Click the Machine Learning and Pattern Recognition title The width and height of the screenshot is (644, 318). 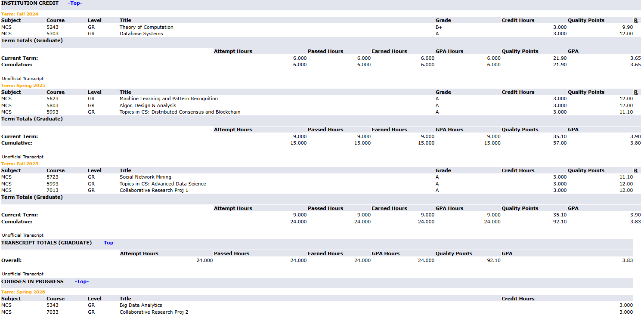click(168, 99)
